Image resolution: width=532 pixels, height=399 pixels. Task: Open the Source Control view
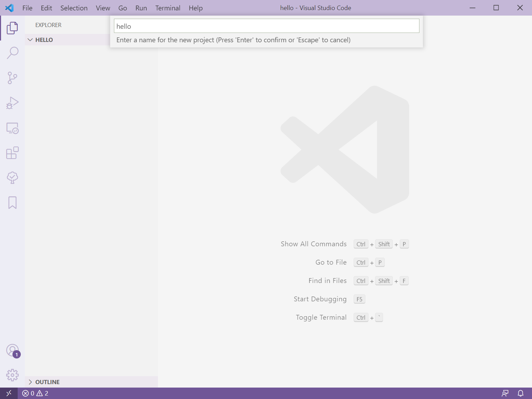coord(12,78)
